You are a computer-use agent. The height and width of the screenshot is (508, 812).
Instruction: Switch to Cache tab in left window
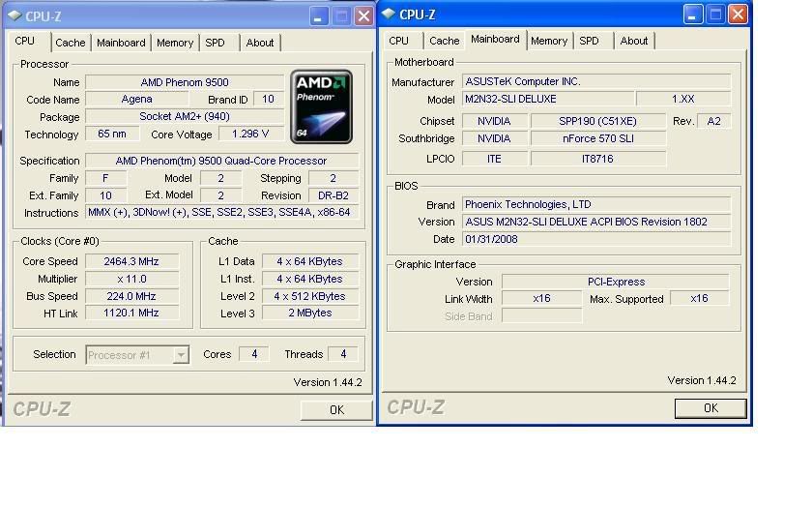click(x=70, y=43)
